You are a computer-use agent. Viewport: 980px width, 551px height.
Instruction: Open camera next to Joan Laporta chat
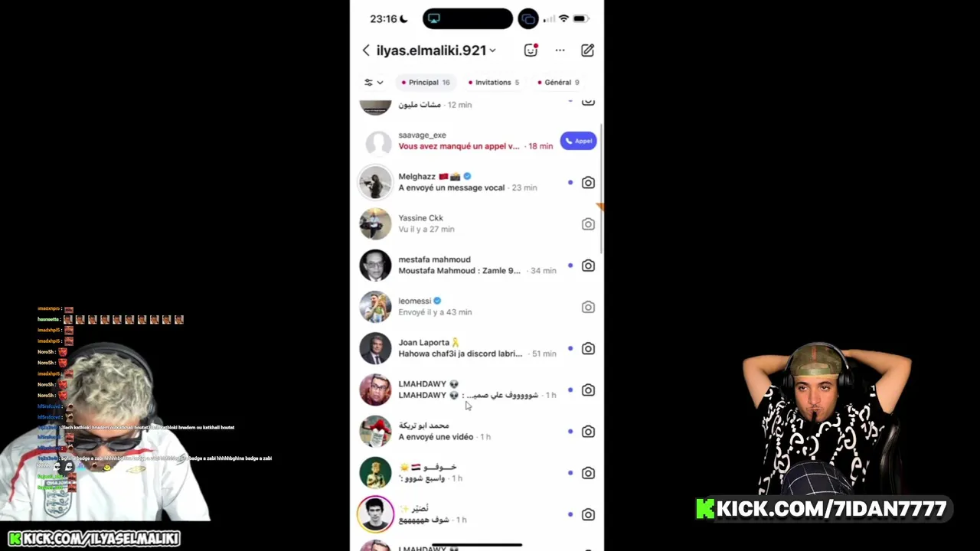[x=588, y=348]
